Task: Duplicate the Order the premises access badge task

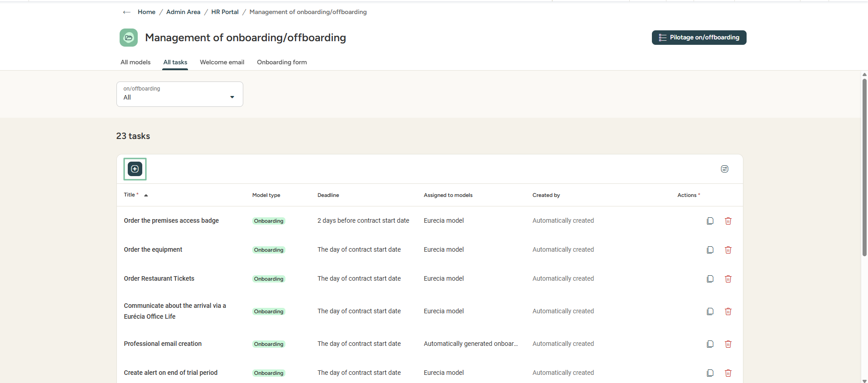Action: 710,221
